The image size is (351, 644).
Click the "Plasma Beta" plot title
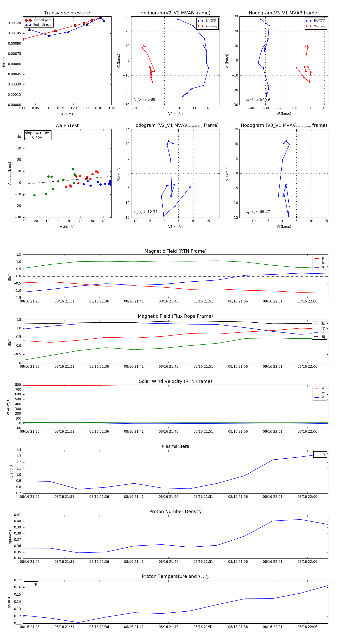[x=175, y=446]
